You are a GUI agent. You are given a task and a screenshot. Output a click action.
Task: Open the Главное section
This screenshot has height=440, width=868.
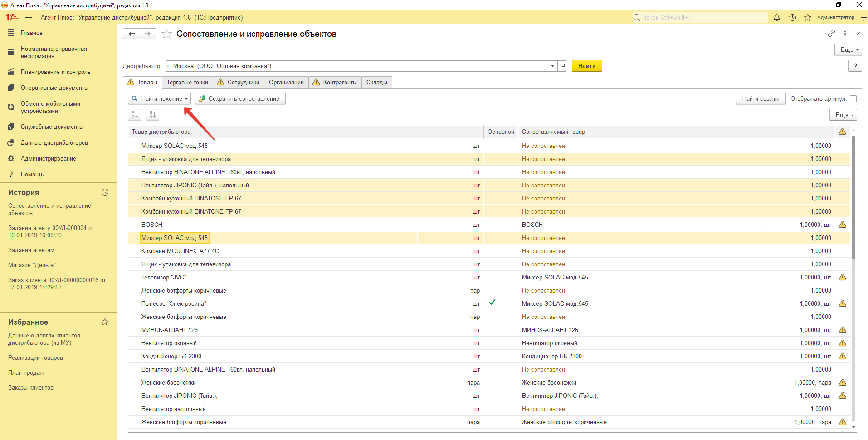[x=32, y=33]
